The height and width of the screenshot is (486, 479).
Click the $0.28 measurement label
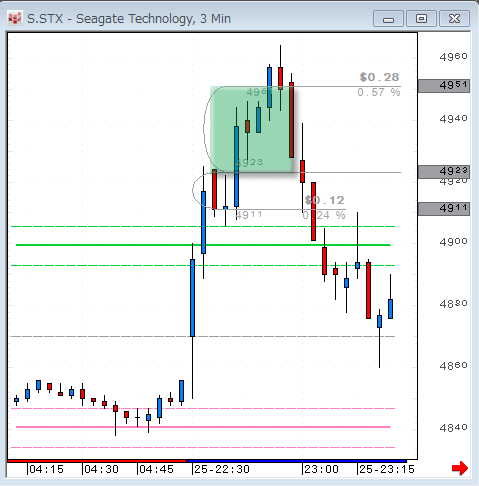click(379, 77)
